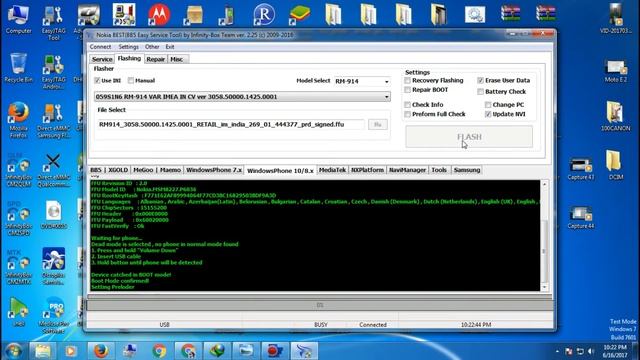Switch to Firefox in the taskbar

100,351
